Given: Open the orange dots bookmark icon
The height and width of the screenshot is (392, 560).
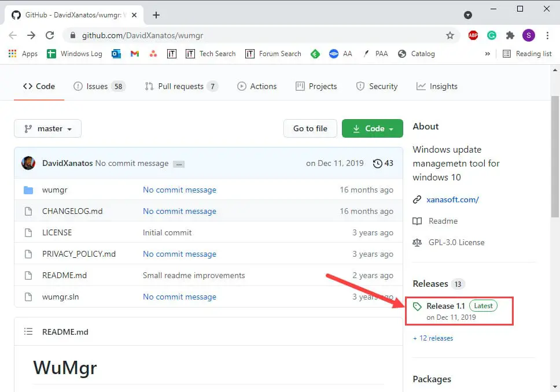Looking at the screenshot, I should 153,54.
